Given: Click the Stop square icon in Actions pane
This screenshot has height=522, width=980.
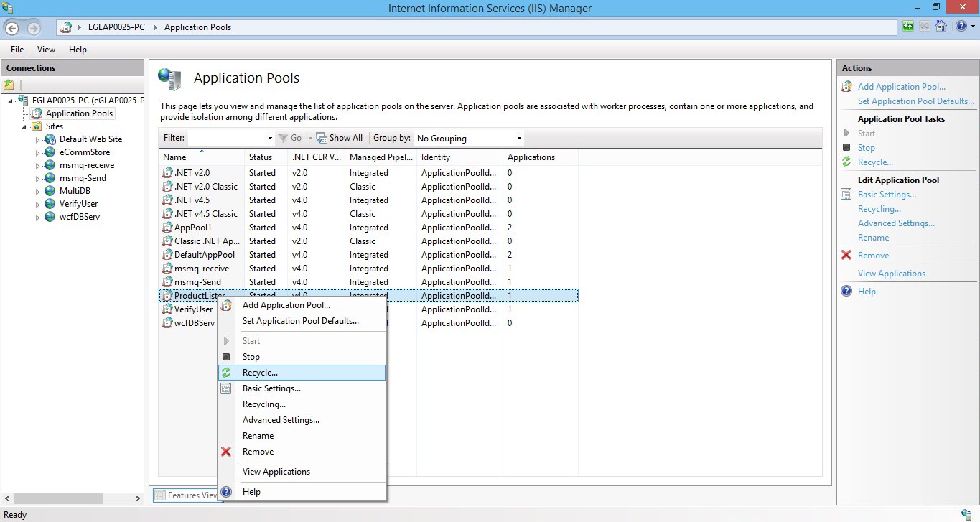Looking at the screenshot, I should (x=846, y=148).
